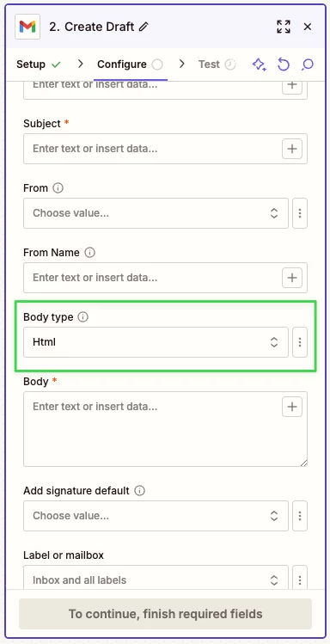Viewport: 330px width, 644px height.
Task: Click into the From Name input
Action: pos(152,278)
